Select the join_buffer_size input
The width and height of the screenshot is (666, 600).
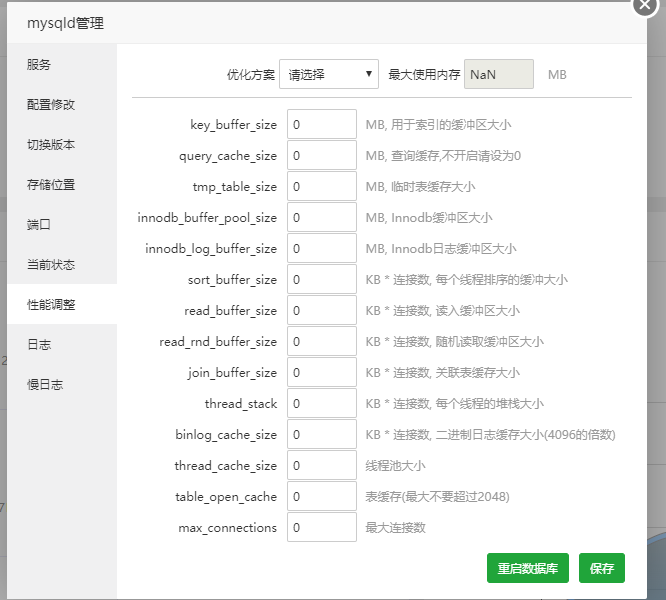[322, 372]
